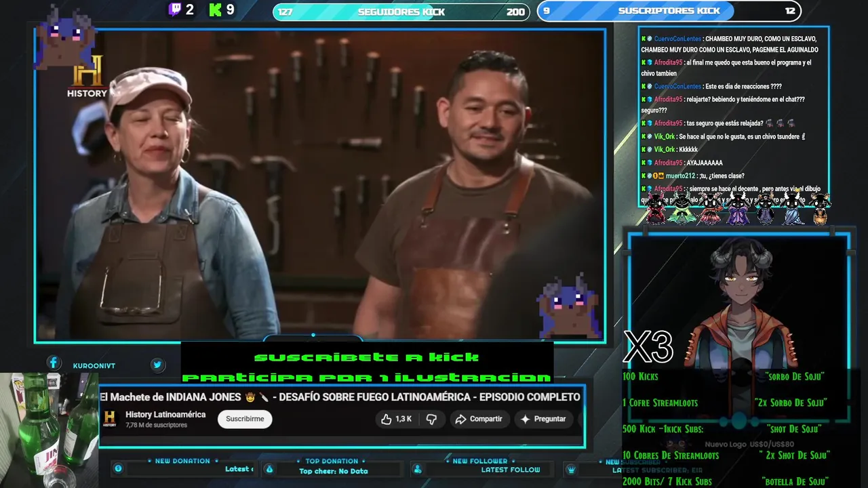868x488 pixels.
Task: Click the Seguidores Kick progress bar
Action: pyautogui.click(x=401, y=12)
